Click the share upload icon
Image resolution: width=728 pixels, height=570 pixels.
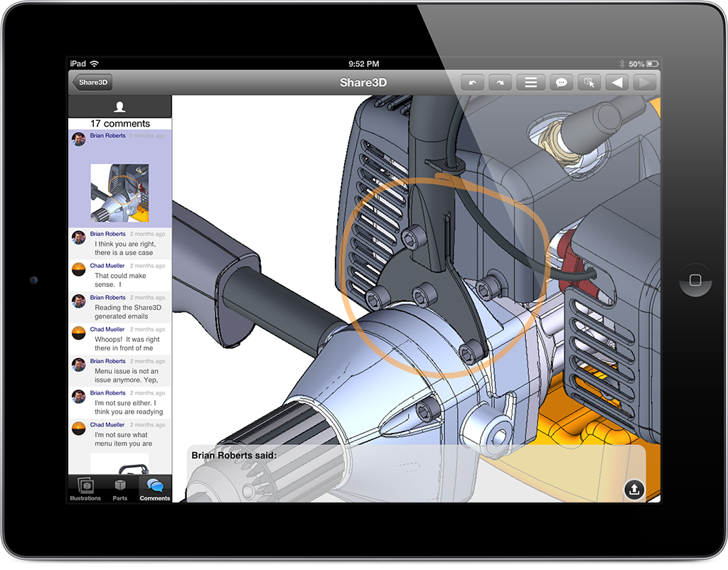tap(634, 489)
